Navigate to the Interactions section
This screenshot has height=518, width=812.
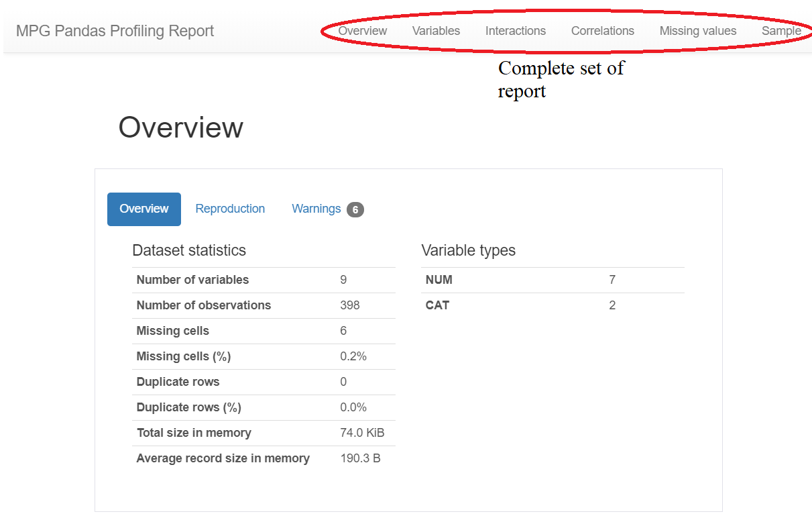515,31
